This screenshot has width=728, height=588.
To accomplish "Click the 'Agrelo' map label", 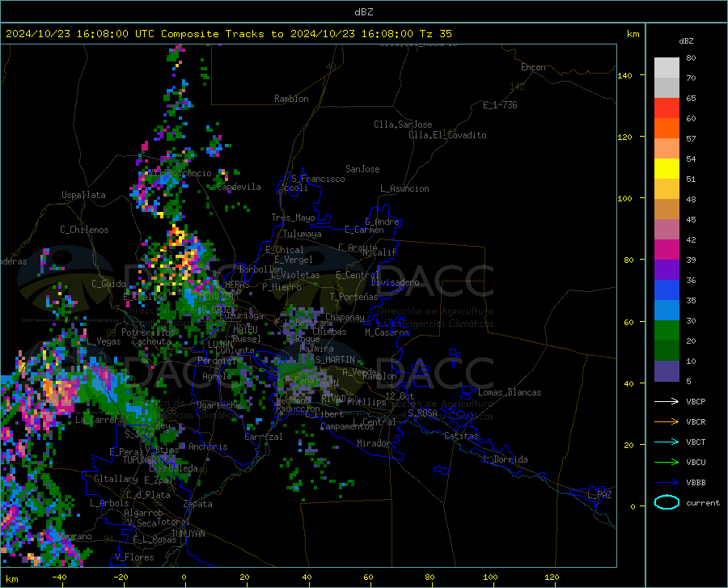I will (217, 376).
